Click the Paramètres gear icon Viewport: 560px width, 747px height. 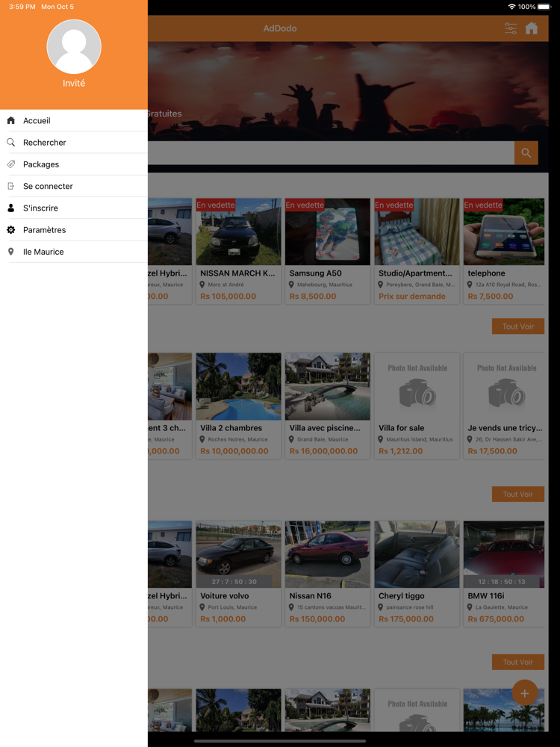point(11,230)
